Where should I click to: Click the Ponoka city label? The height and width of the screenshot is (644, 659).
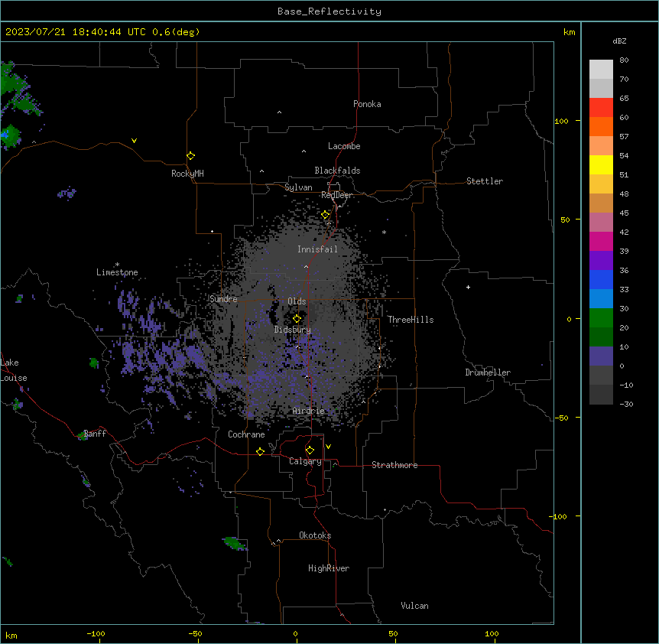click(x=367, y=104)
